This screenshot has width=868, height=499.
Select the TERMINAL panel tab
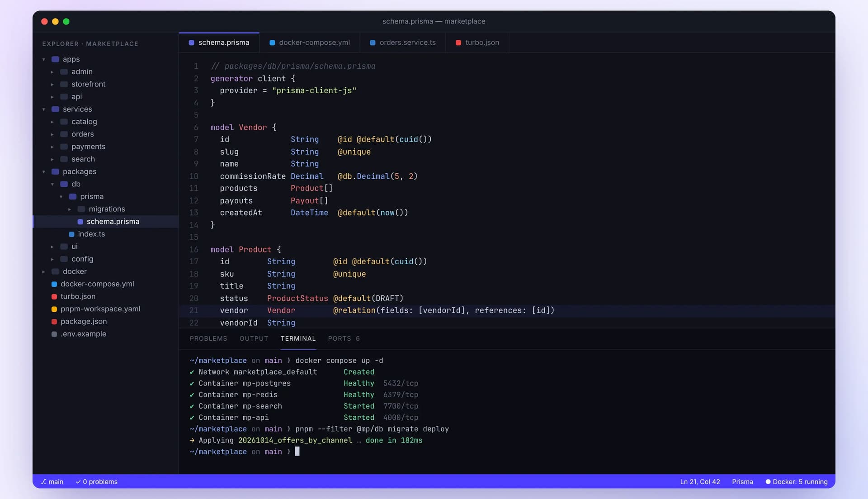point(298,338)
